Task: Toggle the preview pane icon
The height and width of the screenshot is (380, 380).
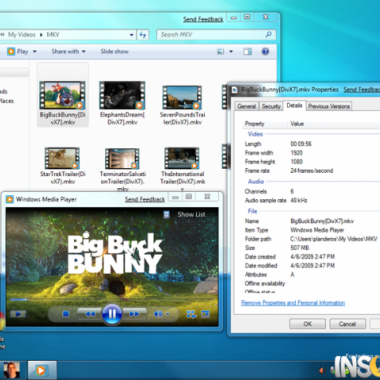Action: tap(247, 52)
